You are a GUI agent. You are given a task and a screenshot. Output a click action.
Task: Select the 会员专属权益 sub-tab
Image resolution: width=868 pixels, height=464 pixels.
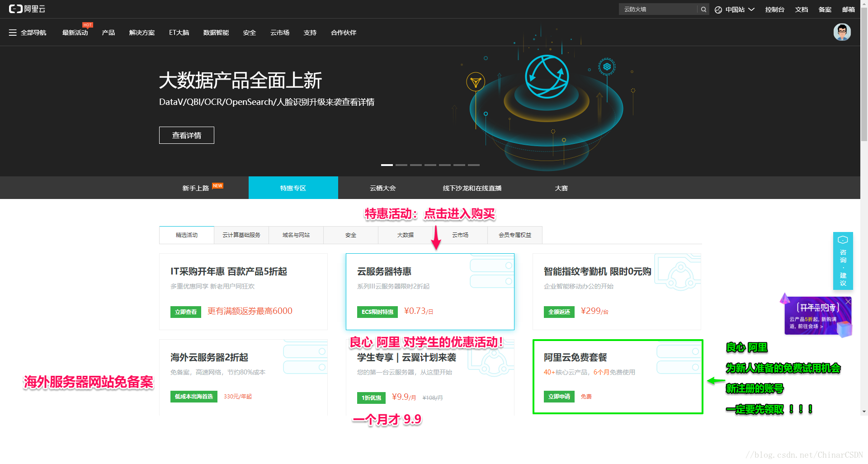pyautogui.click(x=515, y=235)
